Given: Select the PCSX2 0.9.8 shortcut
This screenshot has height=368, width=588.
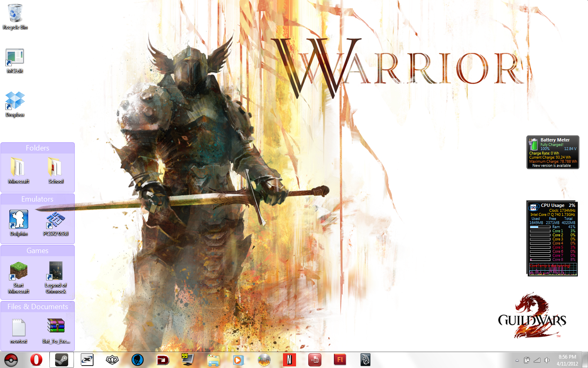Looking at the screenshot, I should 56,221.
